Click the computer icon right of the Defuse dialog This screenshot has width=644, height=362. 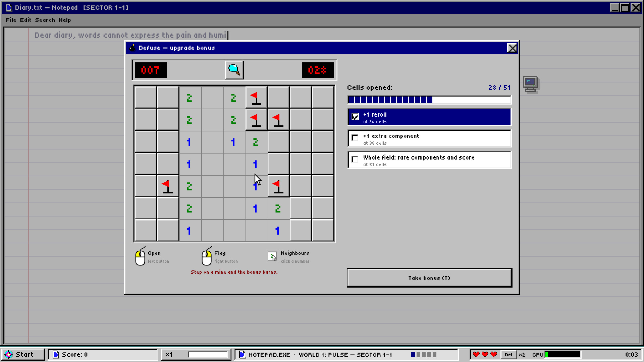click(531, 84)
